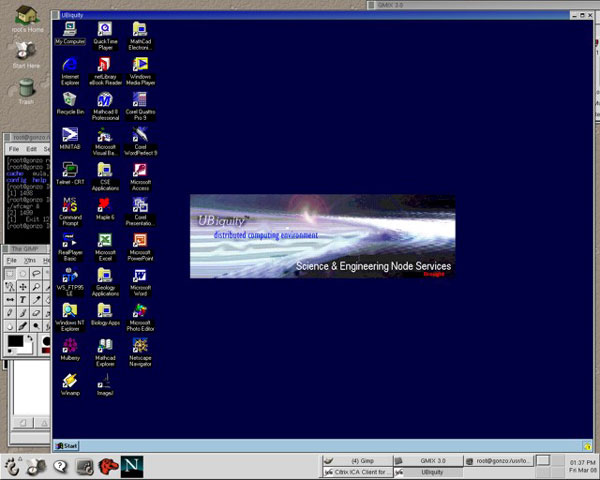Open the Recycle Bin icon
The height and width of the screenshot is (480, 600).
[x=70, y=103]
